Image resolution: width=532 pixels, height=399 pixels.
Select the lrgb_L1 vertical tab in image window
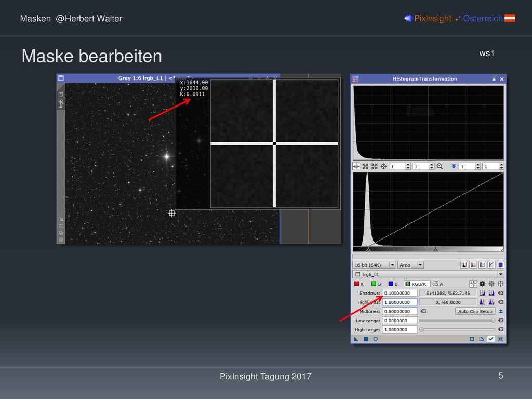(x=61, y=100)
